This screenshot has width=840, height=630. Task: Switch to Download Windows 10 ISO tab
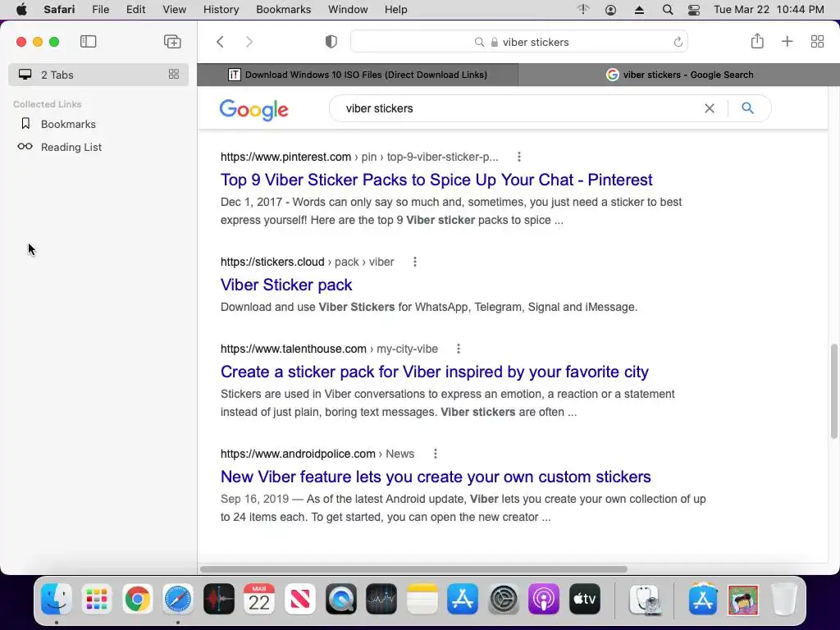tap(358, 75)
